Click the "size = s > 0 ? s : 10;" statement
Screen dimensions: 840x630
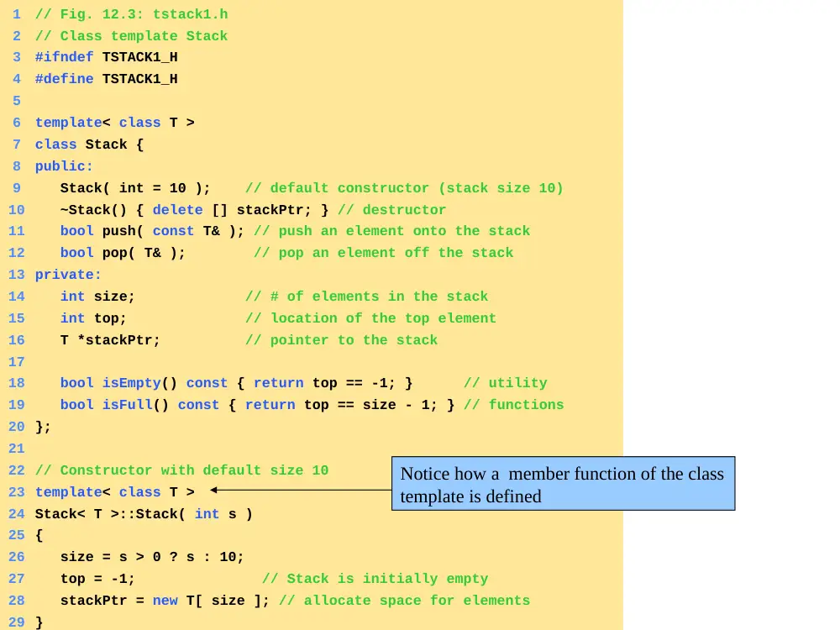pyautogui.click(x=152, y=557)
